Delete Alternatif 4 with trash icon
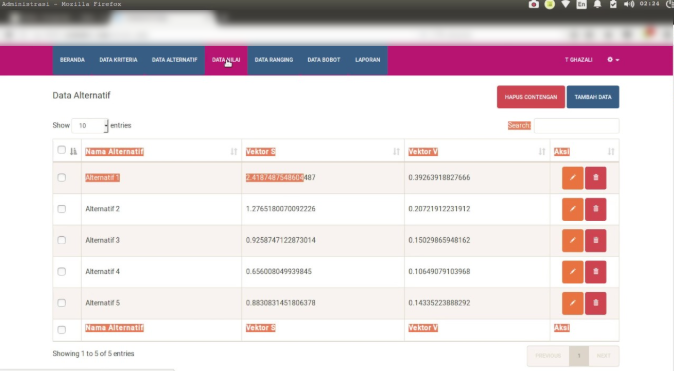This screenshot has height=371, width=674. tap(595, 272)
